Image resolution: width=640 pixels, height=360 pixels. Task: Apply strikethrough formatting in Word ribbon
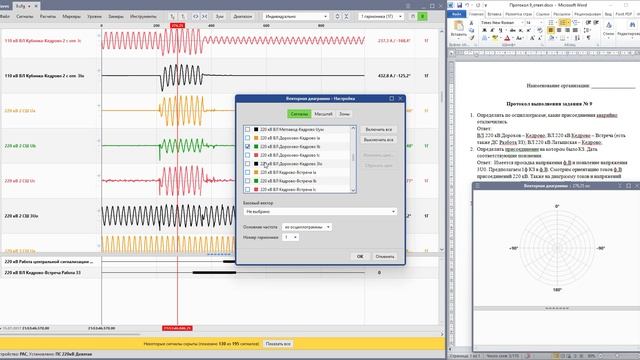(513, 30)
